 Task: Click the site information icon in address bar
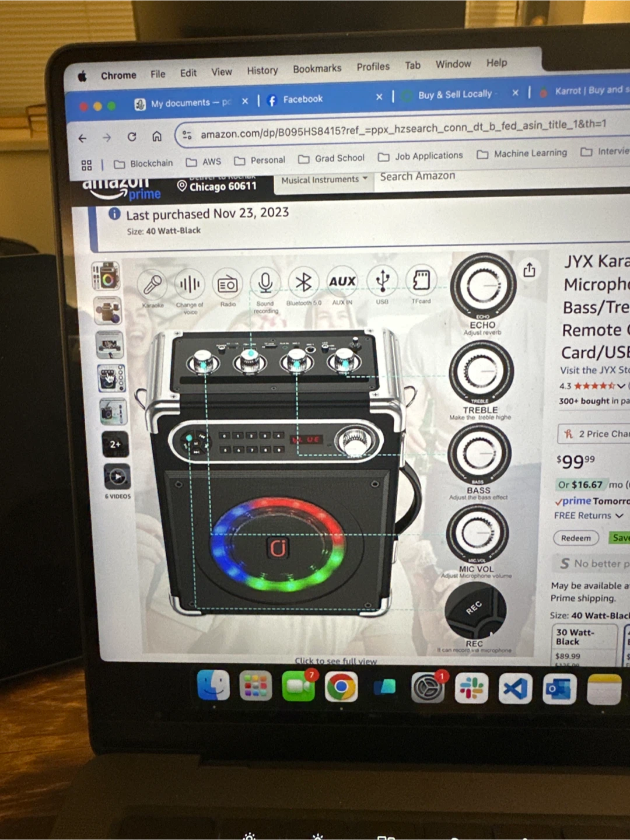click(187, 135)
